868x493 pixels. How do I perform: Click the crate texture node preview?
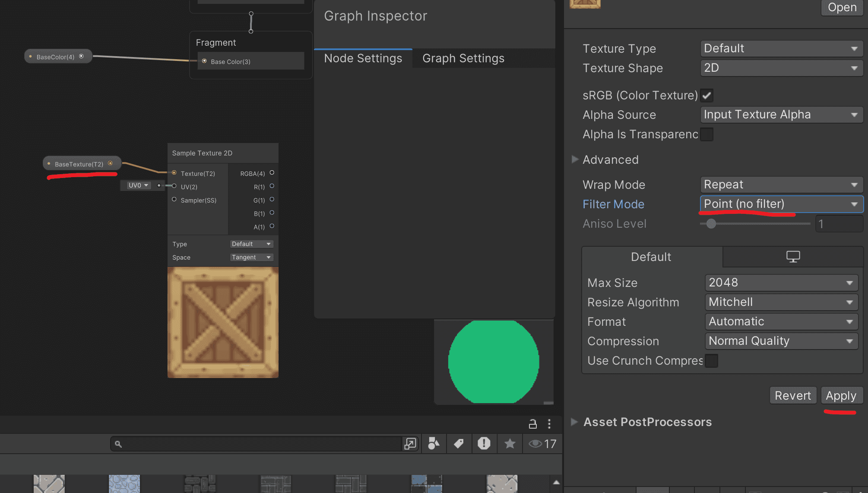(223, 322)
